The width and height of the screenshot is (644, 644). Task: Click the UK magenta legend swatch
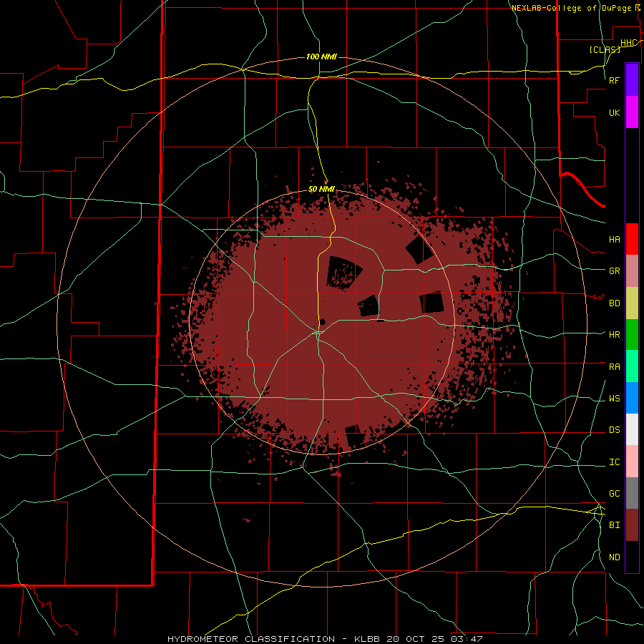(632, 112)
